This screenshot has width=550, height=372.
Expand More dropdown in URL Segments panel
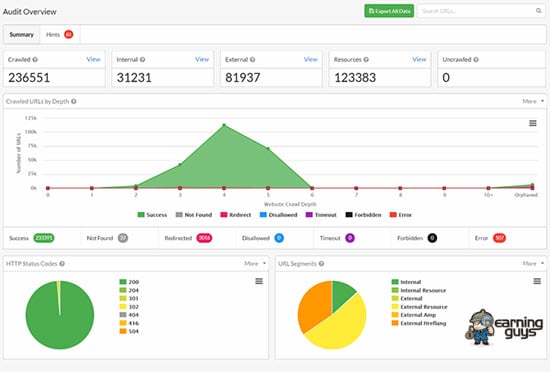[533, 263]
